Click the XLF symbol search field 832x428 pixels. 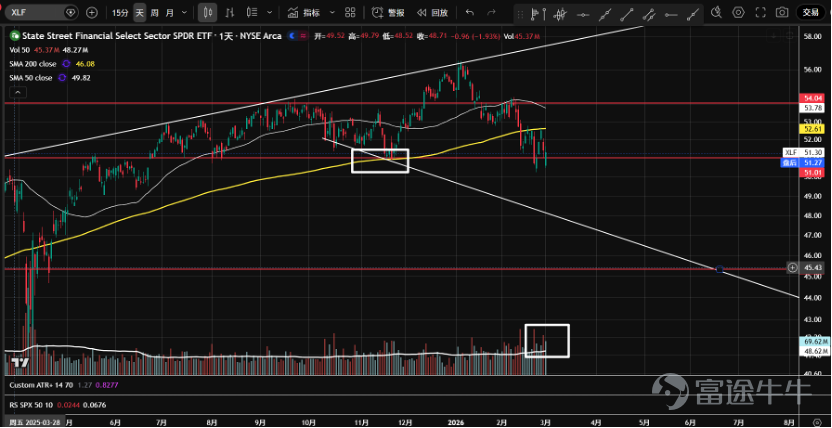click(x=41, y=12)
